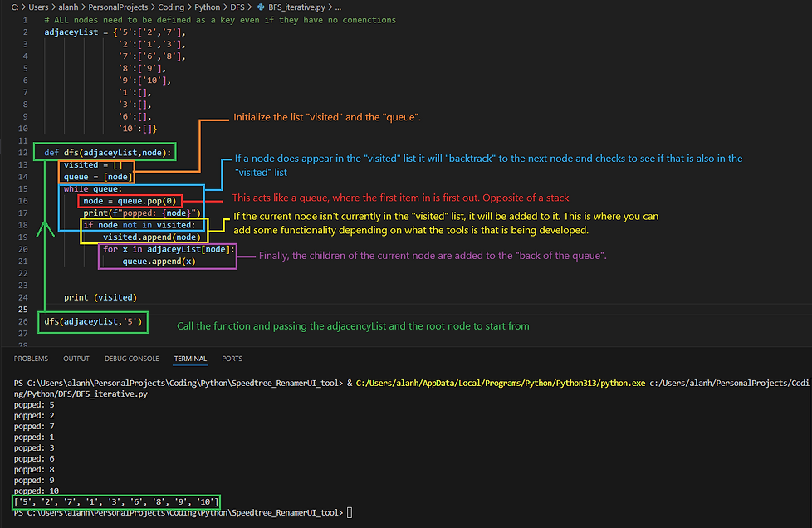Open the BFS_iterative.py breadcrumb item
Screen dimensions: 812x528
pyautogui.click(x=296, y=7)
